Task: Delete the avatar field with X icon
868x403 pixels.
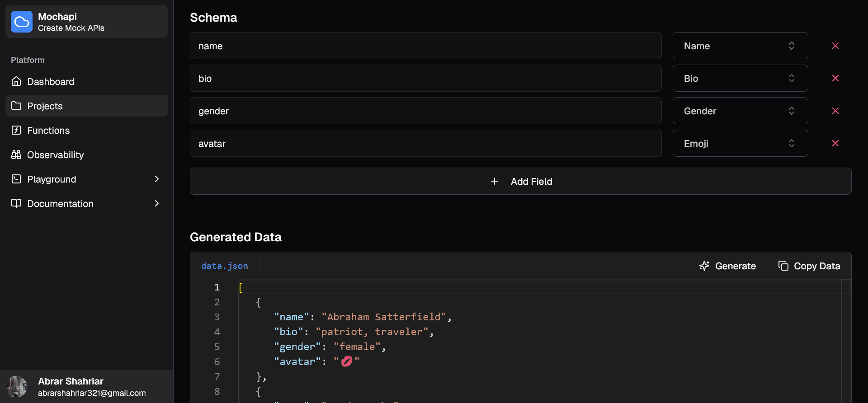Action: 835,144
